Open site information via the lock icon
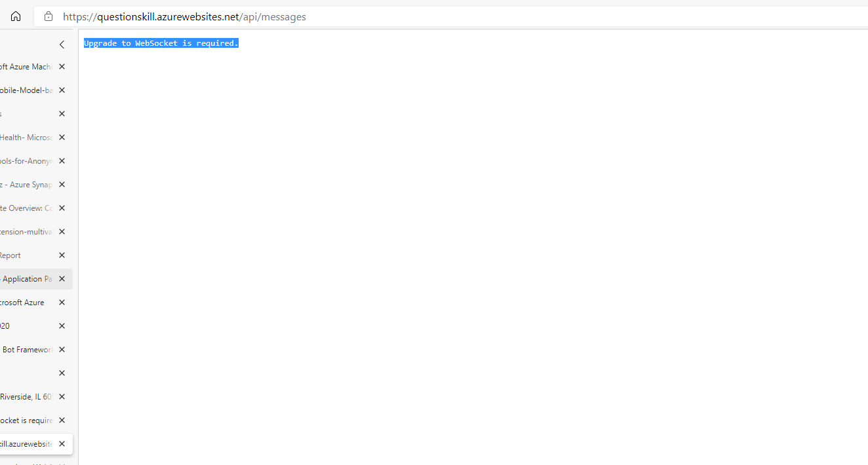The height and width of the screenshot is (465, 868). click(48, 16)
